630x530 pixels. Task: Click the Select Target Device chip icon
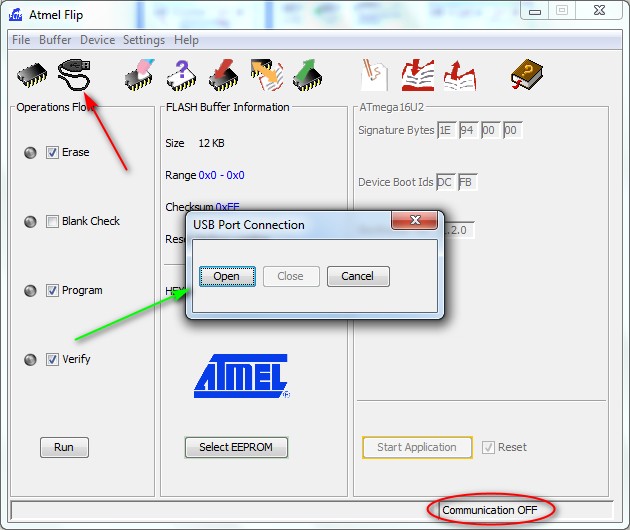click(32, 75)
